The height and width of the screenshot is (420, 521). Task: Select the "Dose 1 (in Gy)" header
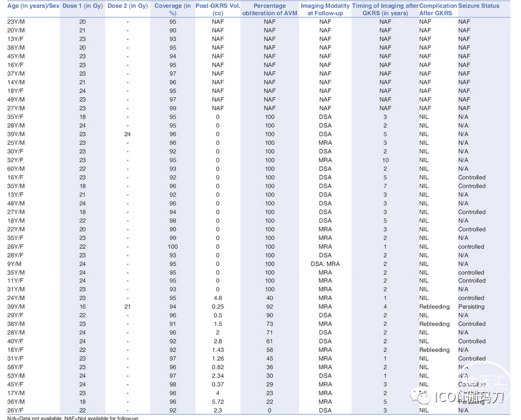(x=83, y=6)
